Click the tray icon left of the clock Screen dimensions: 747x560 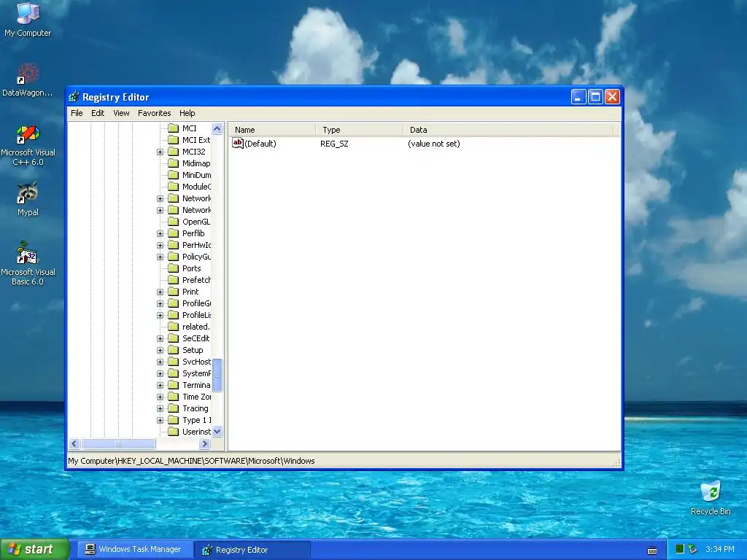[693, 549]
